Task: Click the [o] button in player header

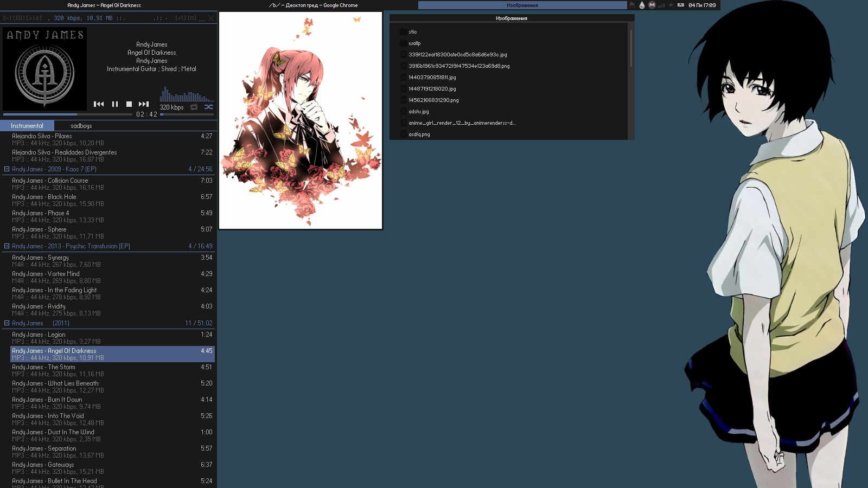Action: [x=192, y=18]
